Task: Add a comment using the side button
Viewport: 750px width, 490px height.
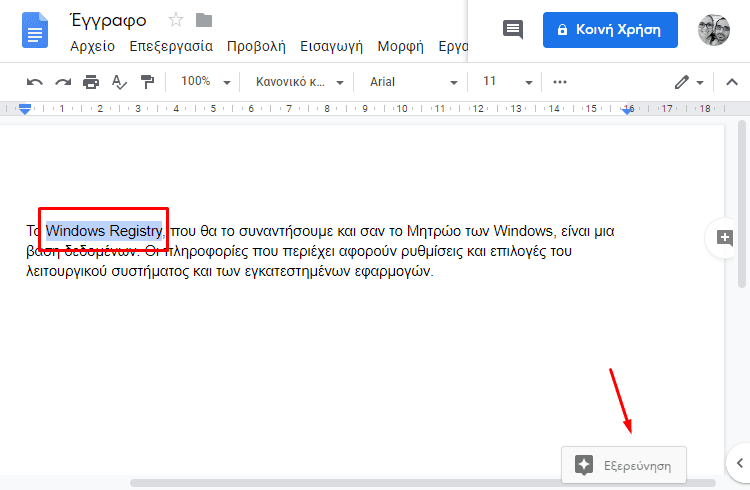Action: [x=724, y=238]
